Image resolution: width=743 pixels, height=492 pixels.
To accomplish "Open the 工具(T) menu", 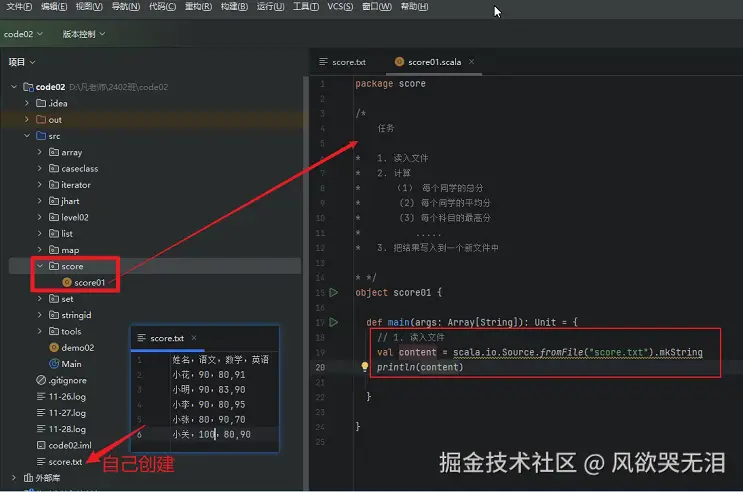I will coord(306,7).
